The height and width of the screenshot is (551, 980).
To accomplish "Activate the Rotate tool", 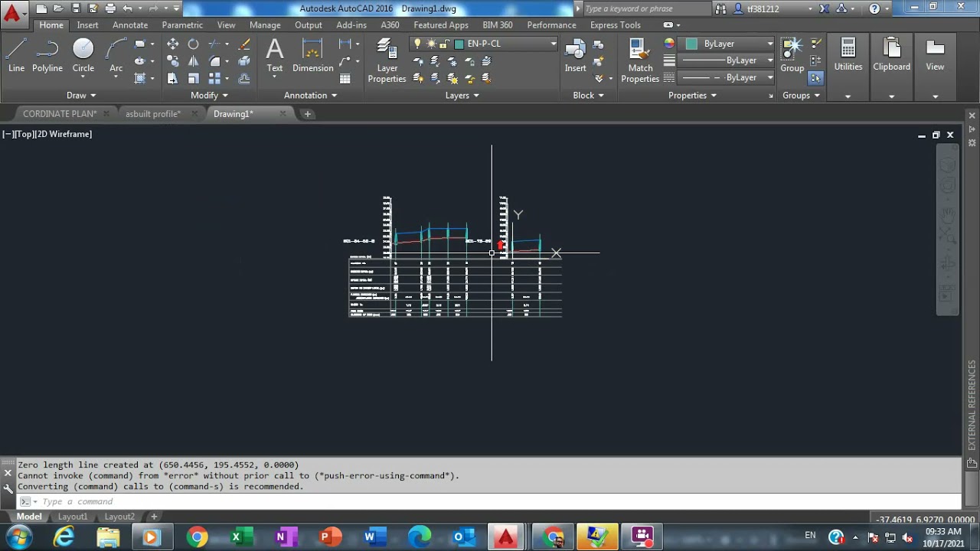I will [194, 44].
